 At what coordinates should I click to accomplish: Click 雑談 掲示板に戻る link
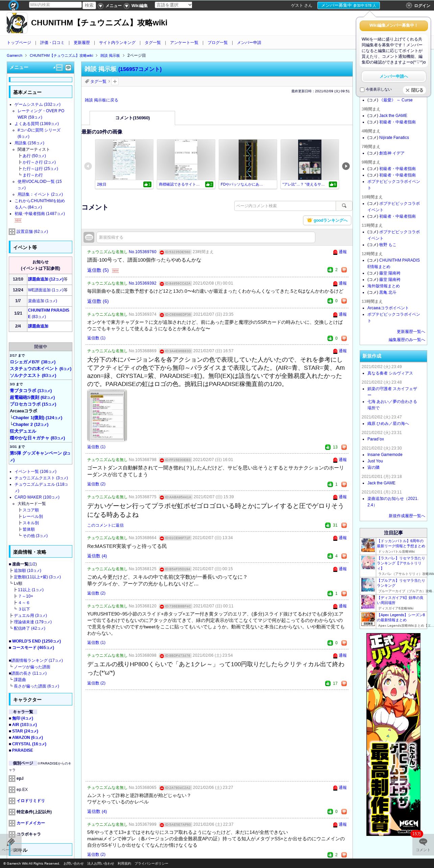[101, 100]
